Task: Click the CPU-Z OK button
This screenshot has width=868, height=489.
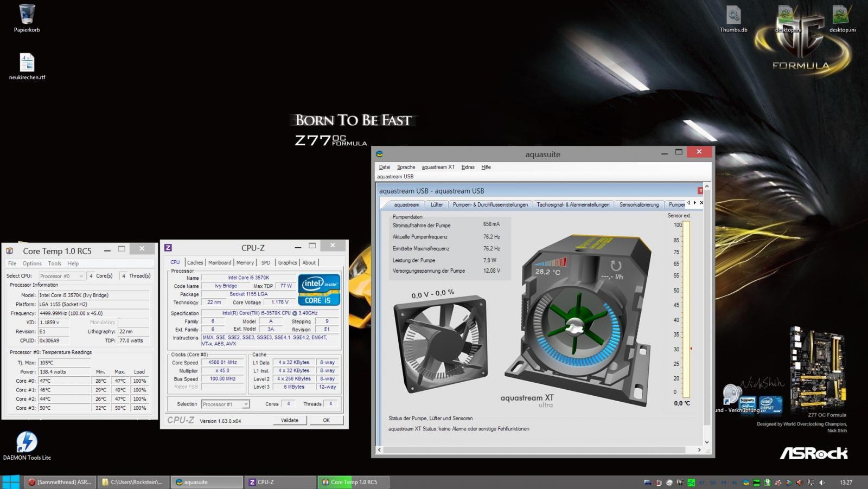Action: (326, 420)
